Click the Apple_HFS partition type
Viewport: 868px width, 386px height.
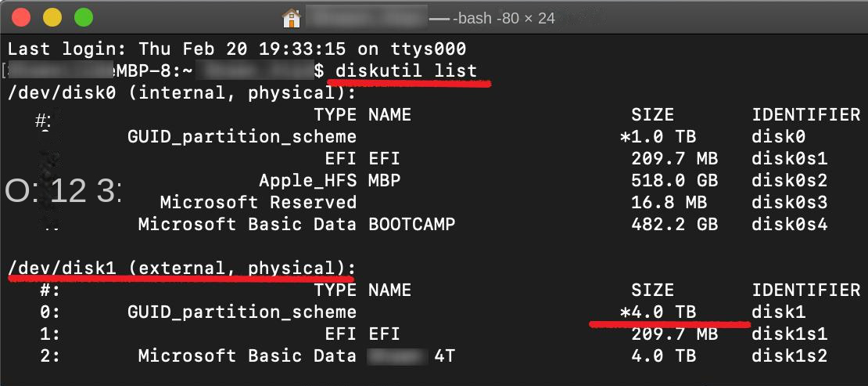click(x=307, y=181)
